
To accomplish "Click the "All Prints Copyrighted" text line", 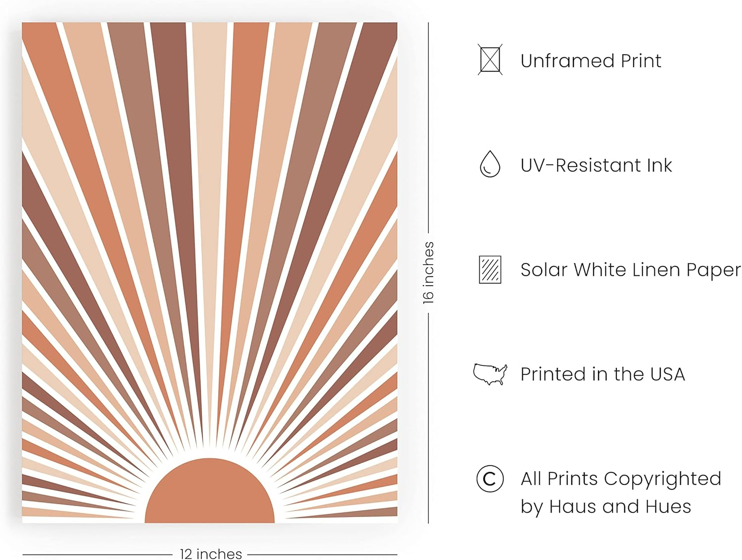I will pos(621,478).
